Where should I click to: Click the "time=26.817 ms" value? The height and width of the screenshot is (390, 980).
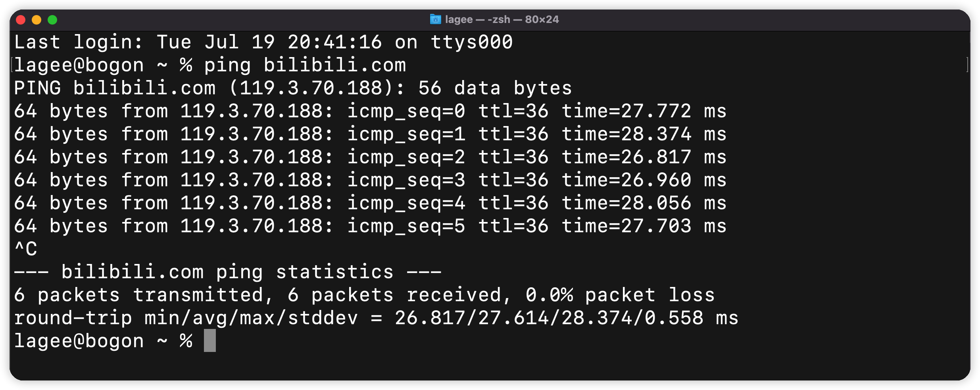(644, 157)
